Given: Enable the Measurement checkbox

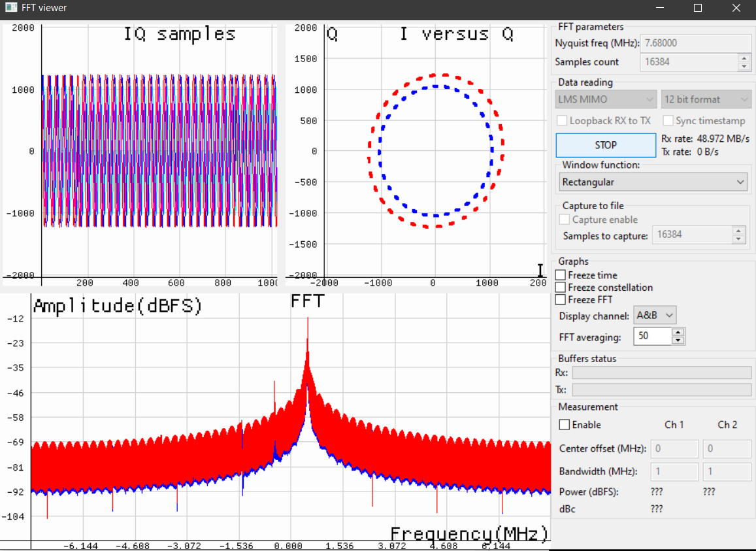Looking at the screenshot, I should 565,425.
